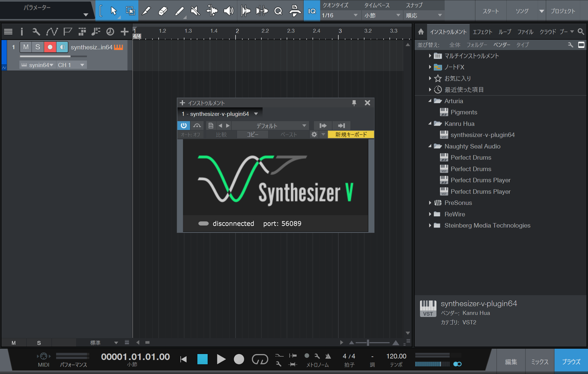Screen dimensions: 588x374
Task: Expand the PreSonus vendor folder
Action: (430, 203)
